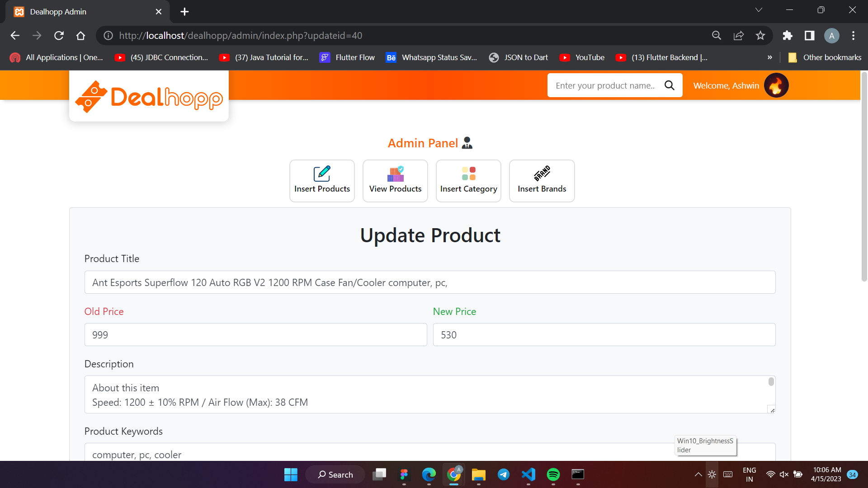868x488 pixels.
Task: Click the Dealhopp logo
Action: [x=149, y=97]
